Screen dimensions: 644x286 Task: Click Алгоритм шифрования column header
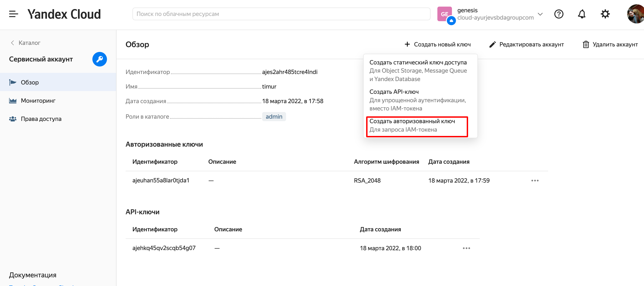point(386,162)
